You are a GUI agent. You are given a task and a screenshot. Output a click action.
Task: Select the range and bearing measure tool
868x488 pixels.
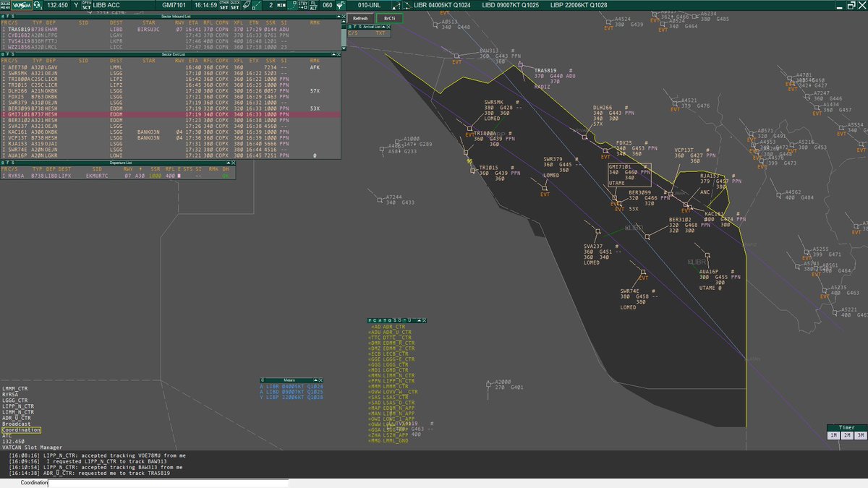click(255, 6)
